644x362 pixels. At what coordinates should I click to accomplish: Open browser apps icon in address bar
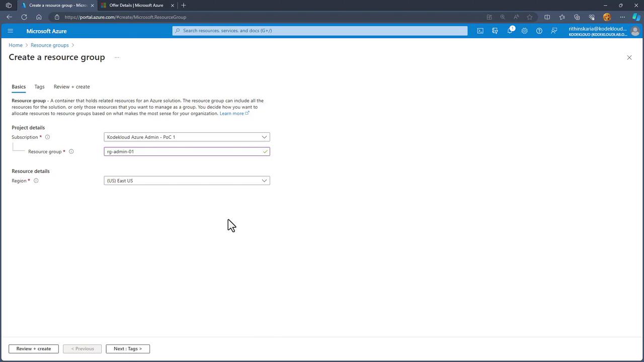[x=489, y=17]
